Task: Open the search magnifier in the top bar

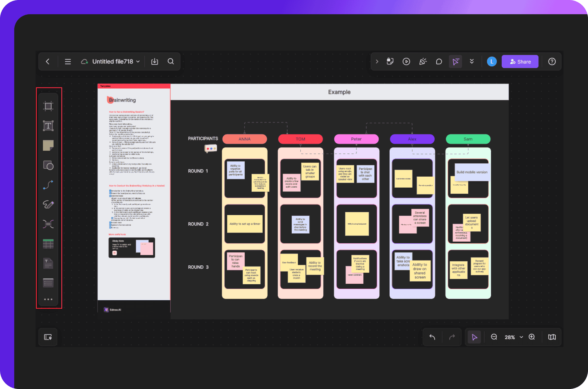Action: pos(171,61)
